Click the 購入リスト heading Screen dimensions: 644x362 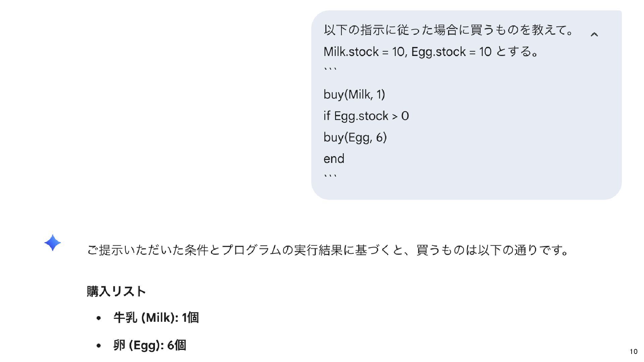tap(116, 291)
